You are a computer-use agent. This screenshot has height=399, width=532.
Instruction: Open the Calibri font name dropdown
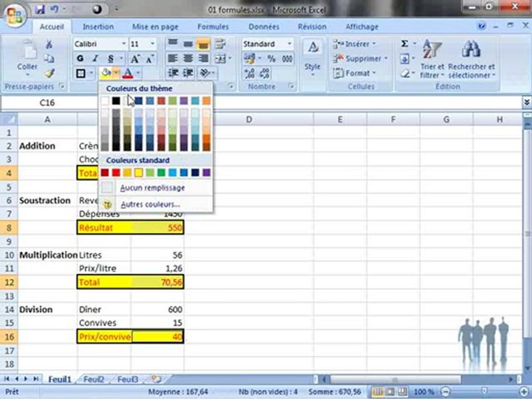coord(124,44)
